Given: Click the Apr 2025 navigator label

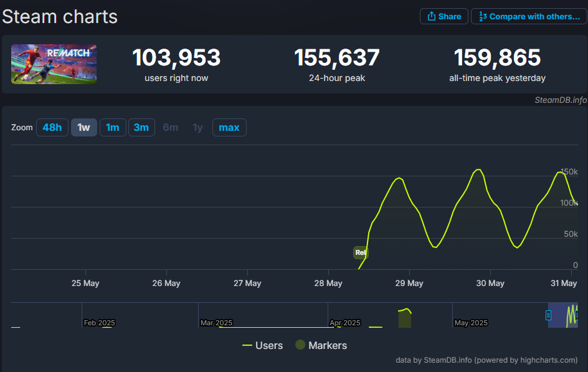Looking at the screenshot, I should point(345,323).
